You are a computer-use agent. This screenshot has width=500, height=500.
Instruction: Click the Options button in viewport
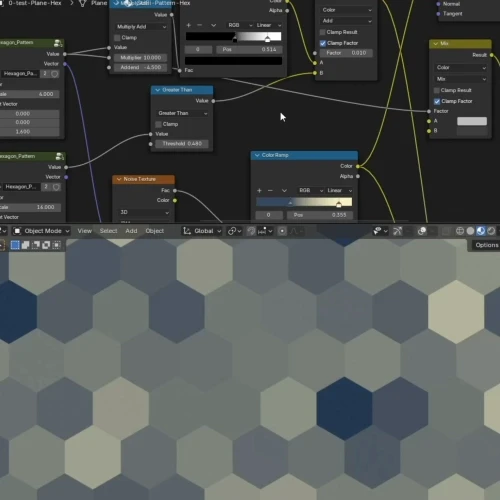tap(487, 245)
